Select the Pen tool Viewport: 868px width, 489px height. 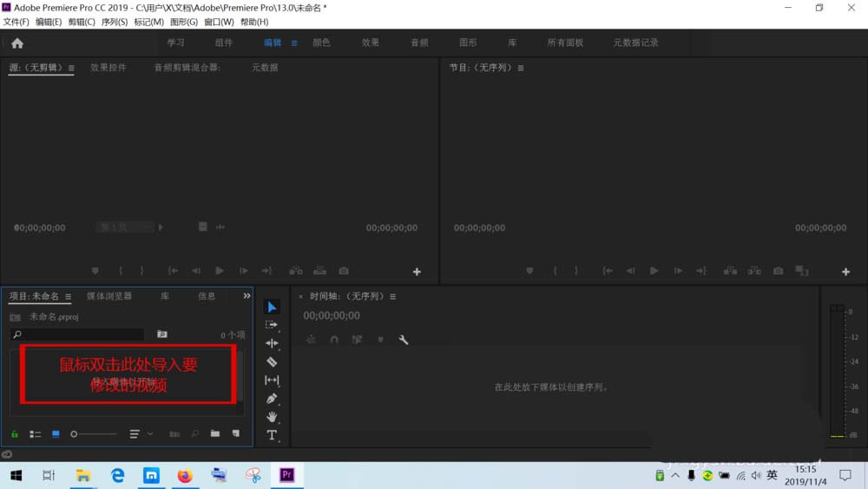click(272, 399)
